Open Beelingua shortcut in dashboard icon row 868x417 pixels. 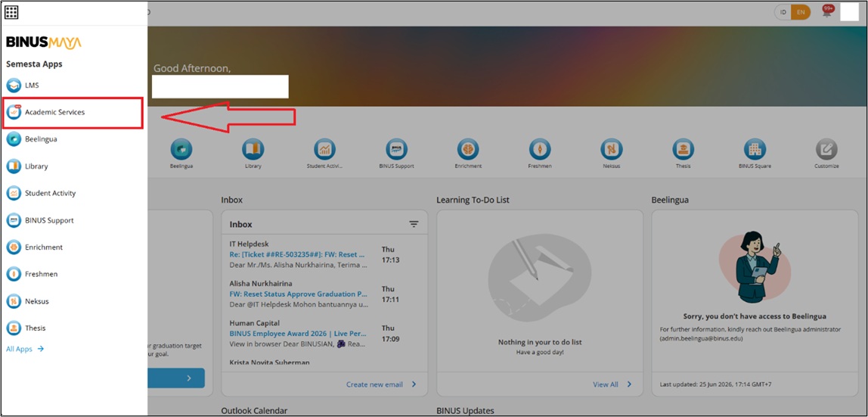point(181,150)
